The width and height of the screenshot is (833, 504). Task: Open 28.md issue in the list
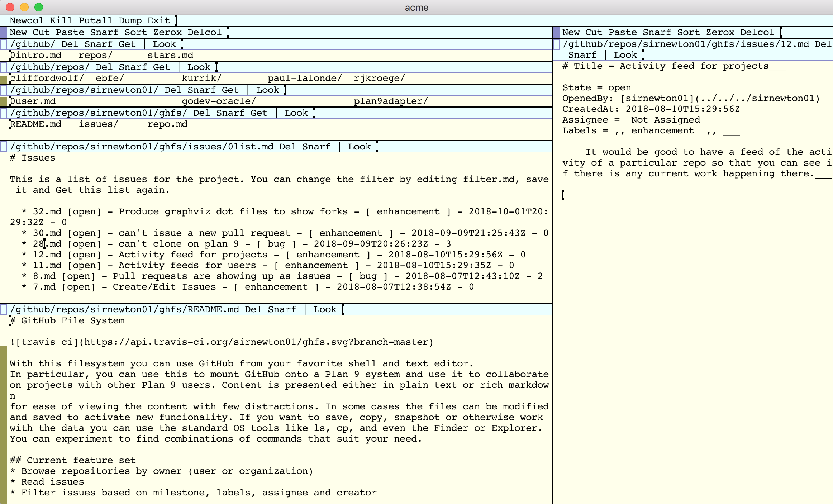(x=47, y=244)
